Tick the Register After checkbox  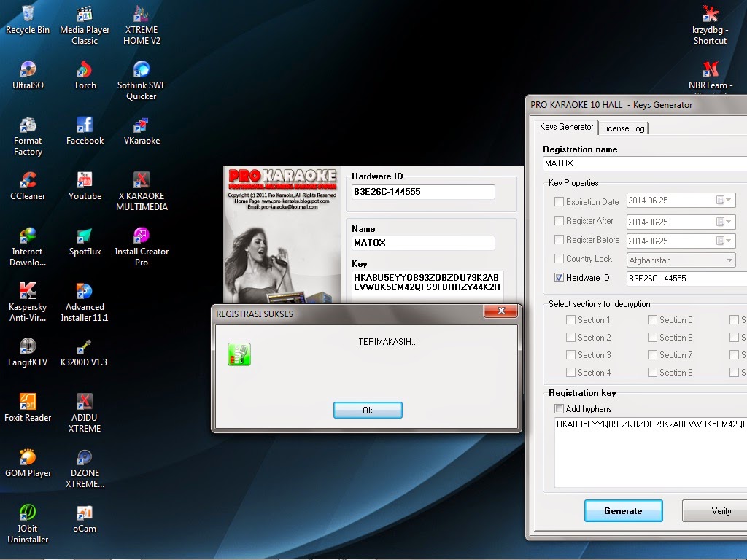(x=559, y=220)
